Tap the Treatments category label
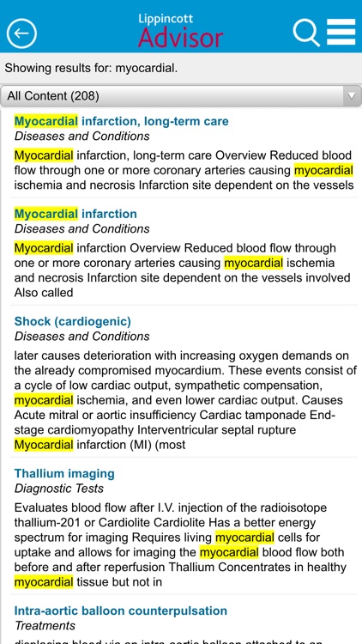Screen dimensions: 362x644 click(x=45, y=625)
